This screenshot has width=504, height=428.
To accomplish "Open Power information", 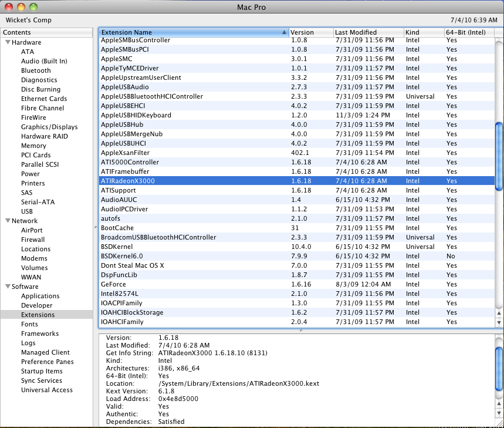I will pyautogui.click(x=31, y=174).
